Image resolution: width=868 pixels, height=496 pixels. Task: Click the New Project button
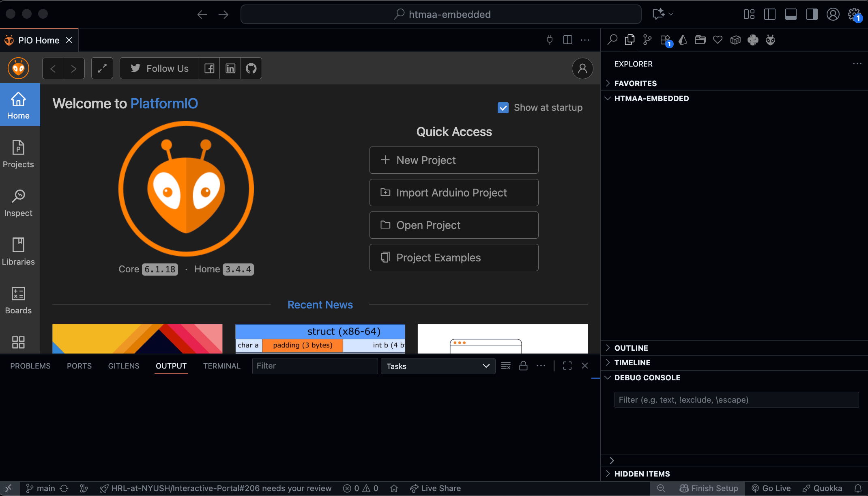pos(453,160)
